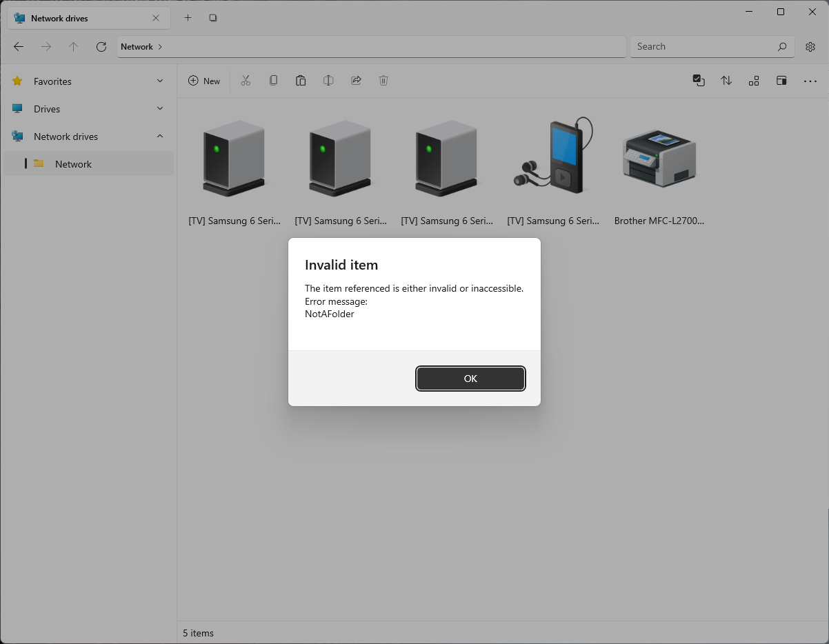Click the Drives monitor icon
Image resolution: width=829 pixels, height=644 pixels.
click(x=17, y=109)
